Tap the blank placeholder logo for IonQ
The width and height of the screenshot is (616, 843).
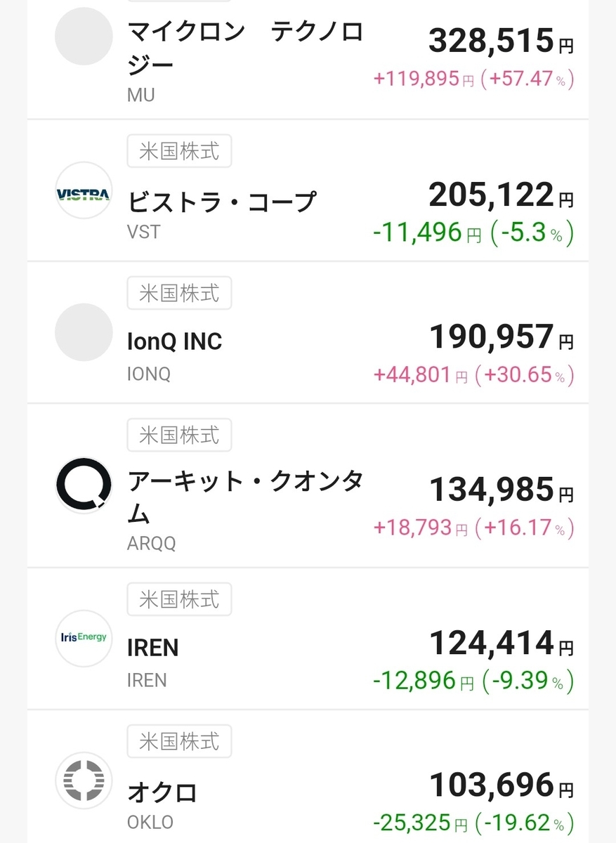(x=84, y=332)
